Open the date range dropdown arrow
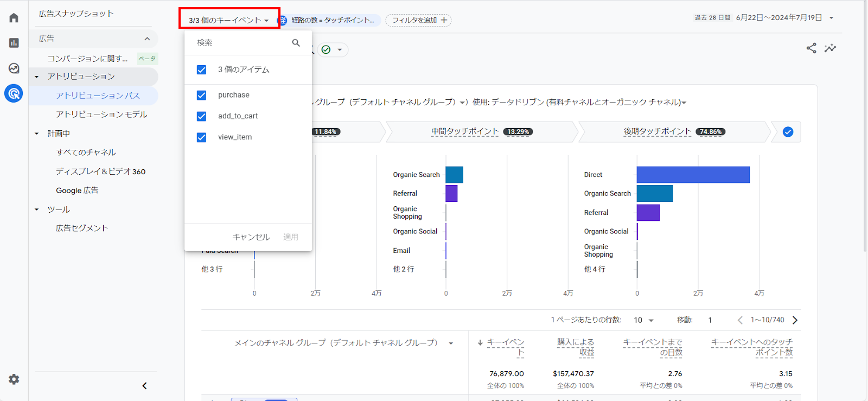The image size is (868, 401). (x=831, y=18)
